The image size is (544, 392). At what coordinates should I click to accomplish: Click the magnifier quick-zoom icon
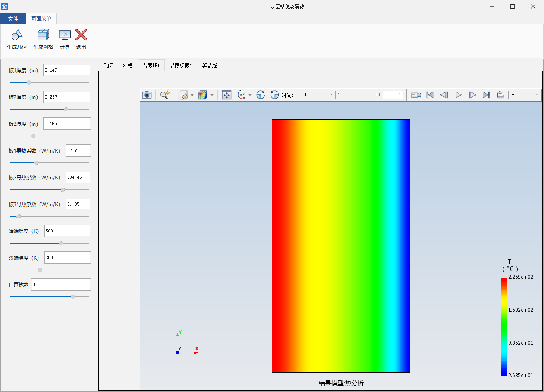point(165,95)
